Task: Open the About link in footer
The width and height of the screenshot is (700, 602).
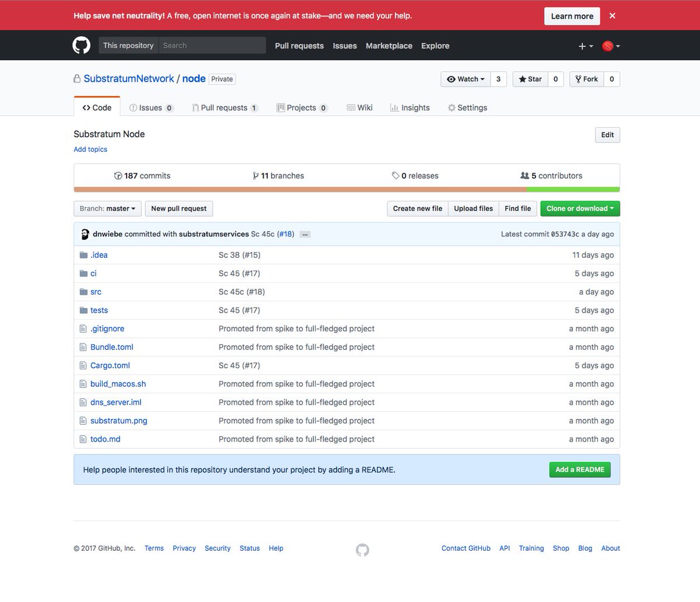Action: (x=611, y=548)
